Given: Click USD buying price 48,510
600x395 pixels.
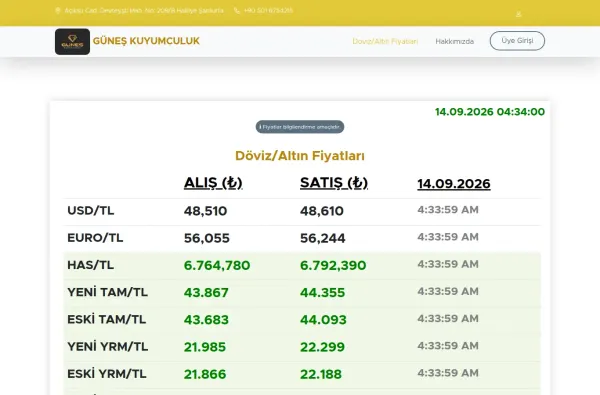Looking at the screenshot, I should [x=205, y=211].
